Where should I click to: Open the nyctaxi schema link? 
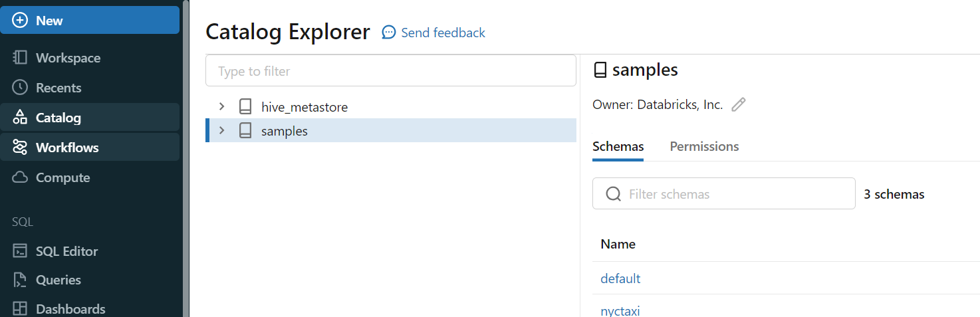tap(620, 310)
